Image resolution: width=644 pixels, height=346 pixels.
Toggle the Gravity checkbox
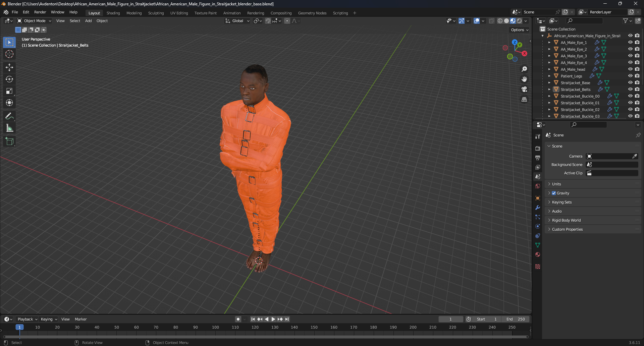pyautogui.click(x=554, y=193)
